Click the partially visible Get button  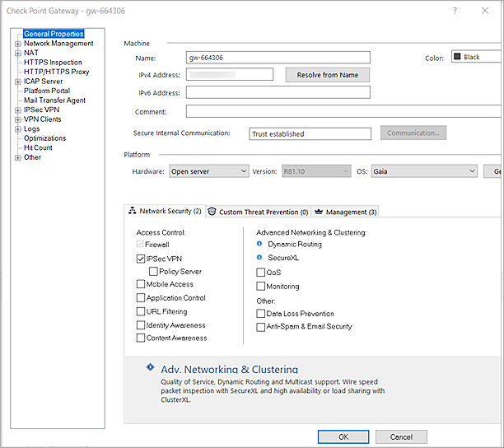click(x=493, y=171)
